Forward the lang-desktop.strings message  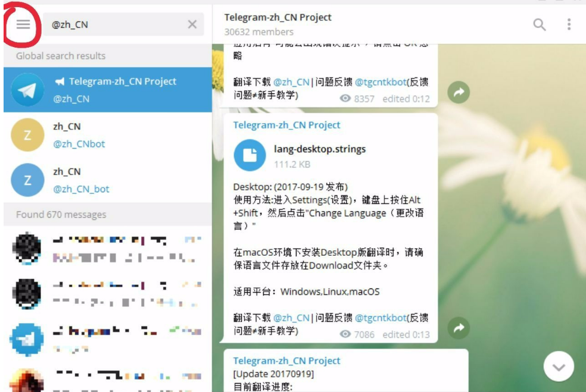[459, 328]
